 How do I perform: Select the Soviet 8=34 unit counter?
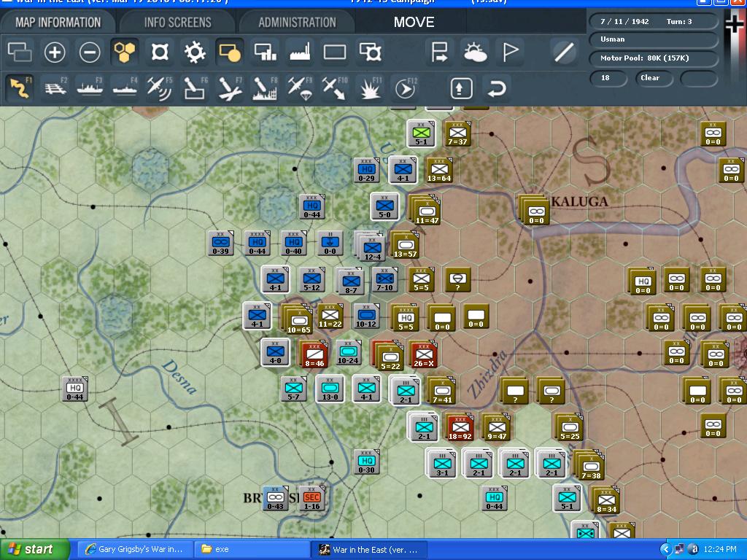click(606, 500)
